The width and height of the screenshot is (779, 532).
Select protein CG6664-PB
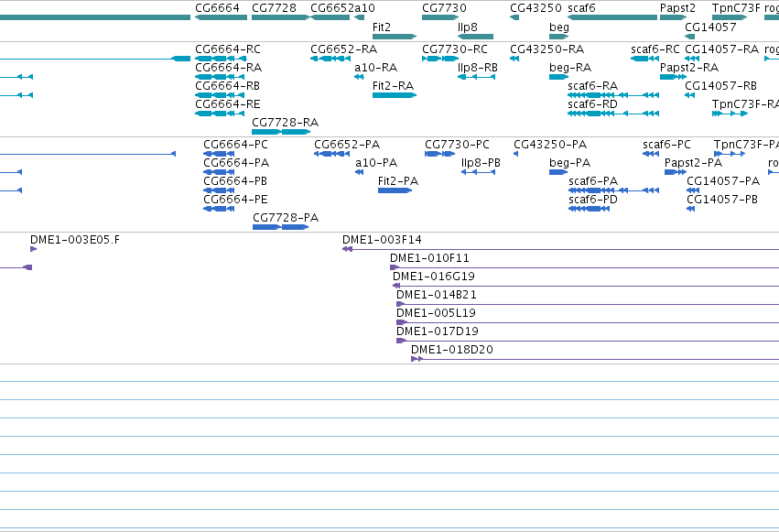235,180
